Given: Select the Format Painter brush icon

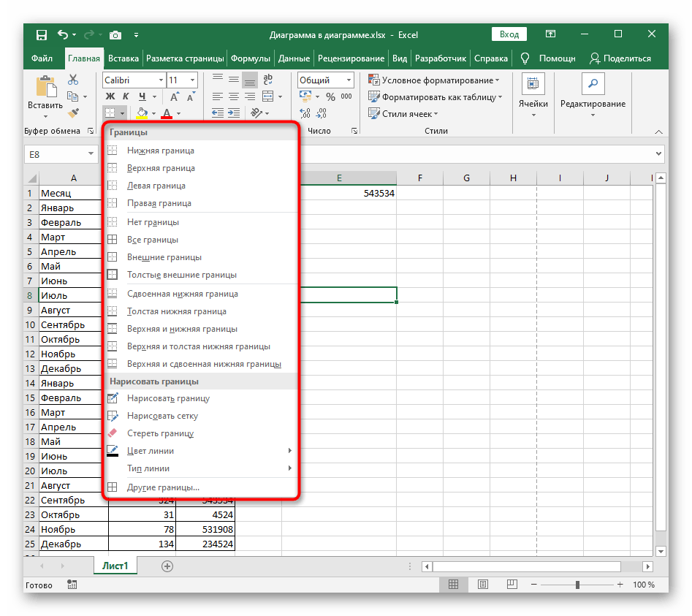Looking at the screenshot, I should click(73, 113).
